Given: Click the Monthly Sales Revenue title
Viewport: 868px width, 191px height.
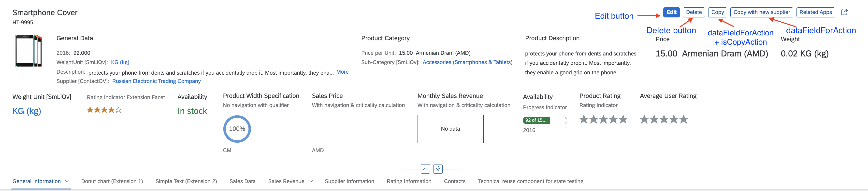Looking at the screenshot, I should tap(450, 96).
